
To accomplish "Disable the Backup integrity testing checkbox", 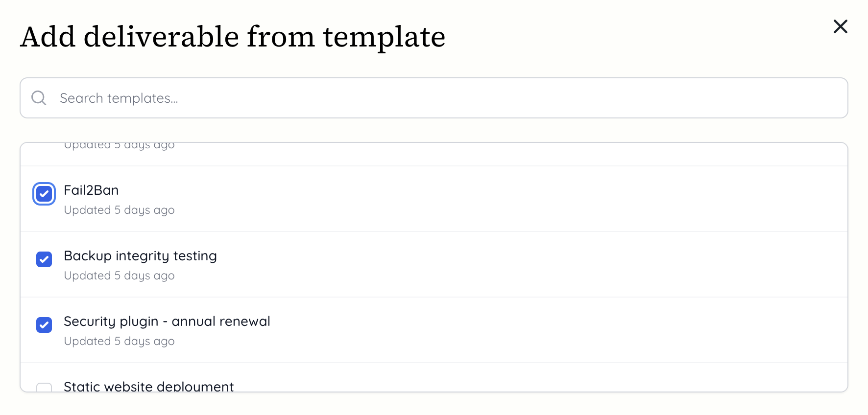I will tap(44, 259).
